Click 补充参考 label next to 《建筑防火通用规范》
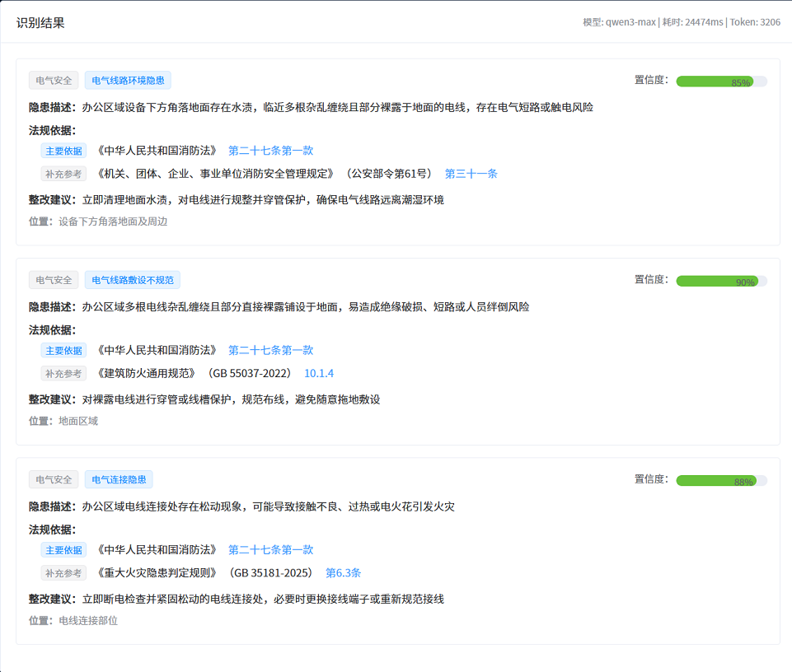Viewport: 792px width, 672px height. pyautogui.click(x=63, y=373)
